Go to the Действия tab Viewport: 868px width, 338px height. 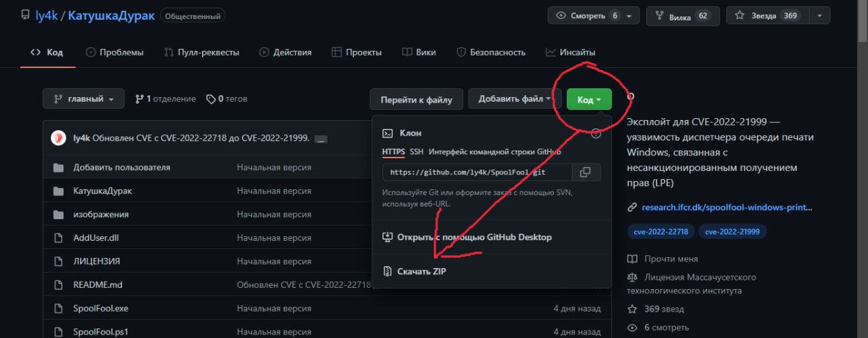[x=285, y=52]
